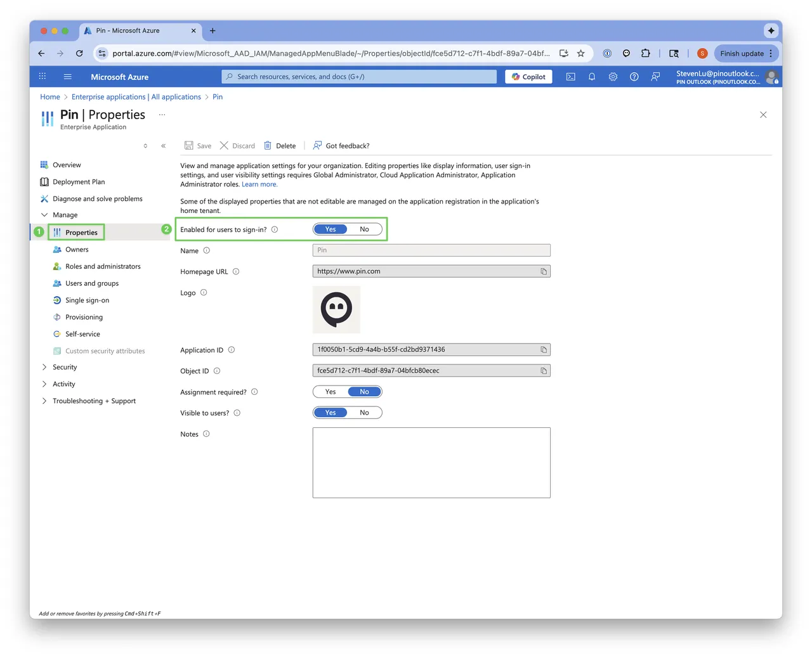Set Enabled for users to sign-in to No
This screenshot has width=812, height=658.
click(364, 229)
